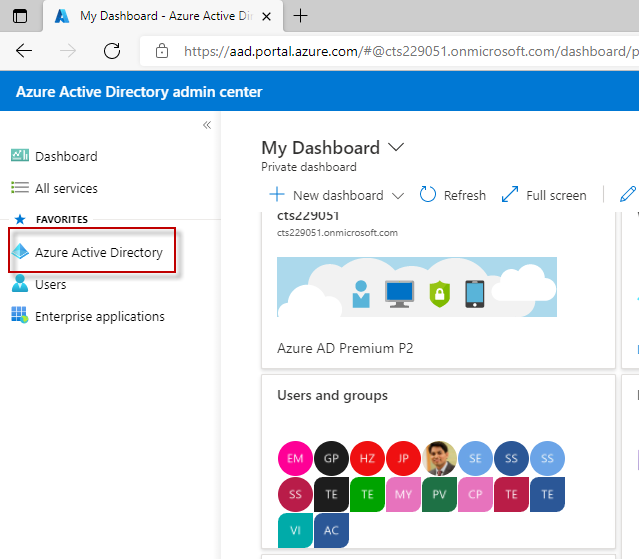Click the Users icon in favorites

(20, 284)
